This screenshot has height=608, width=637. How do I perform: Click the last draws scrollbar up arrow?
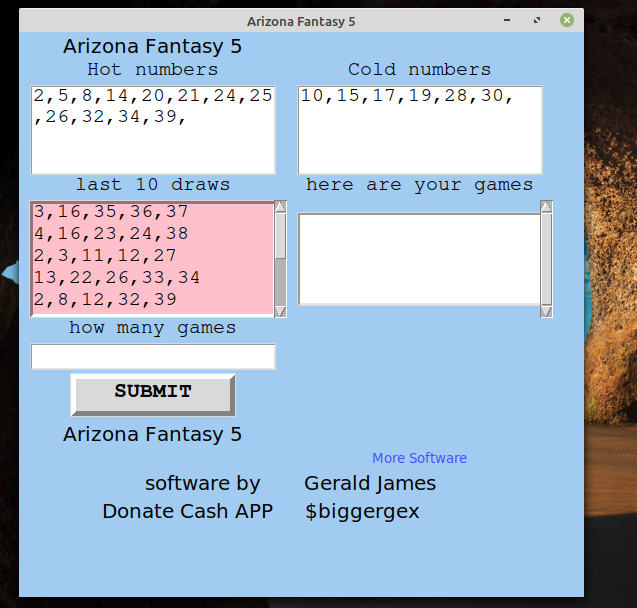point(280,206)
